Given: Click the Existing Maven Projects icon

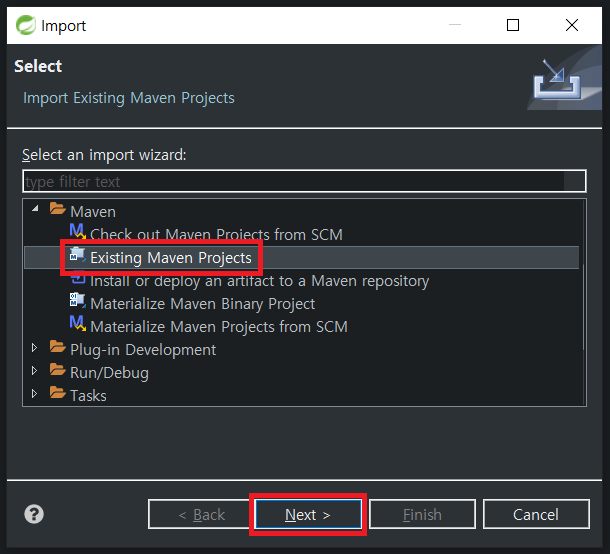Looking at the screenshot, I should [x=77, y=254].
